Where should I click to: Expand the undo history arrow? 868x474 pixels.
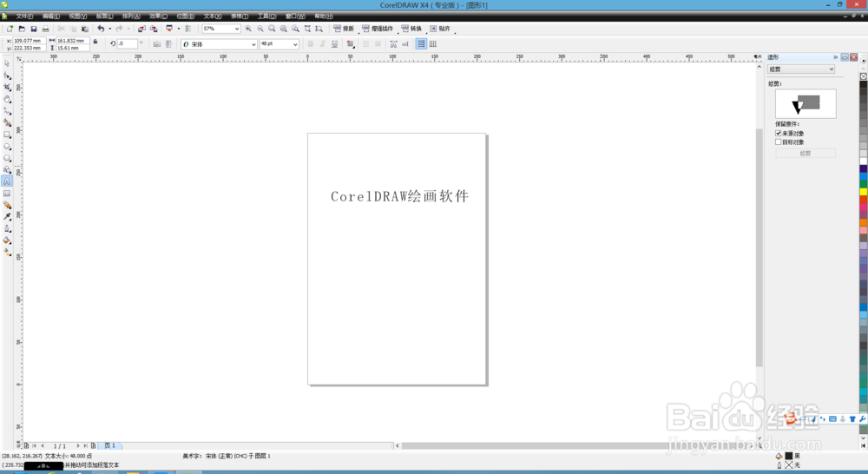pyautogui.click(x=109, y=29)
